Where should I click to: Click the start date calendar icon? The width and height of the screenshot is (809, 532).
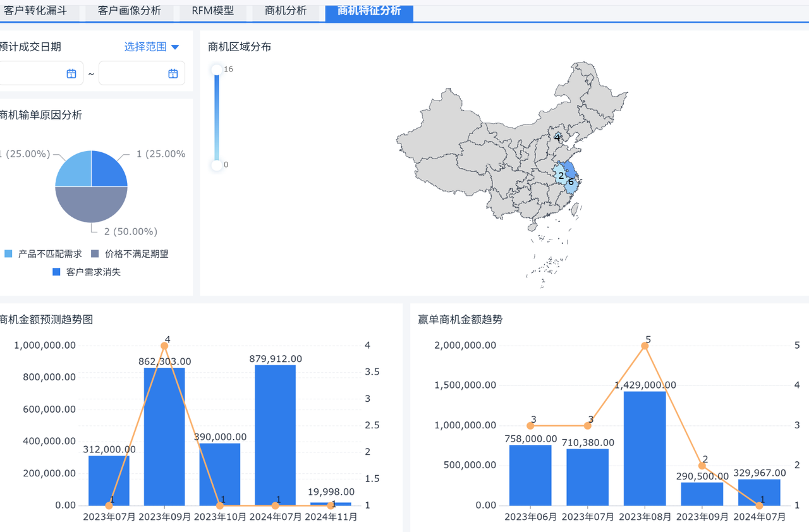point(71,74)
